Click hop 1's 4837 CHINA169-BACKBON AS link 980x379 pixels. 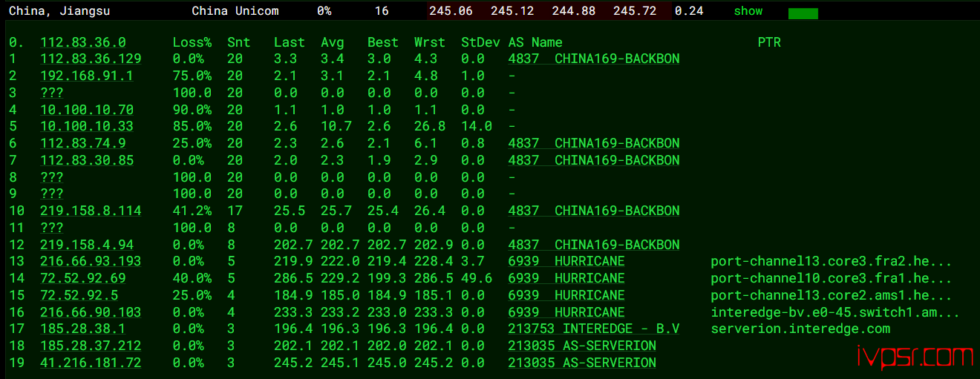tap(593, 59)
